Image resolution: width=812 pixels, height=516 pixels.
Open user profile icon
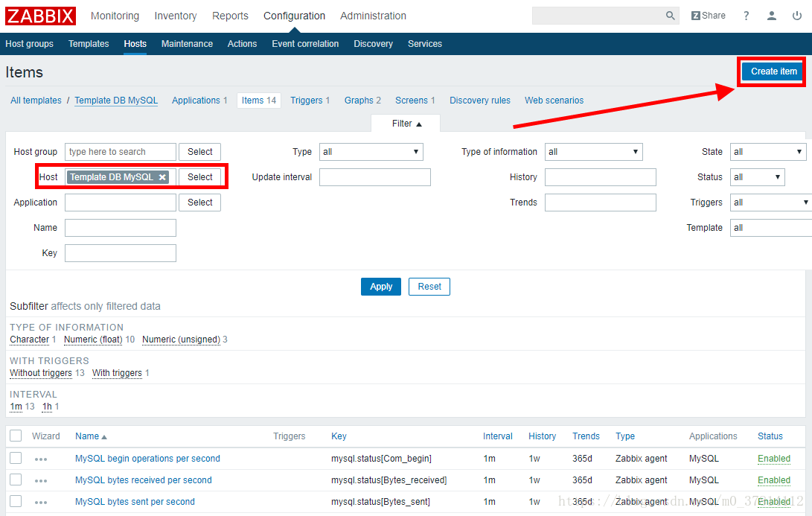click(x=772, y=16)
